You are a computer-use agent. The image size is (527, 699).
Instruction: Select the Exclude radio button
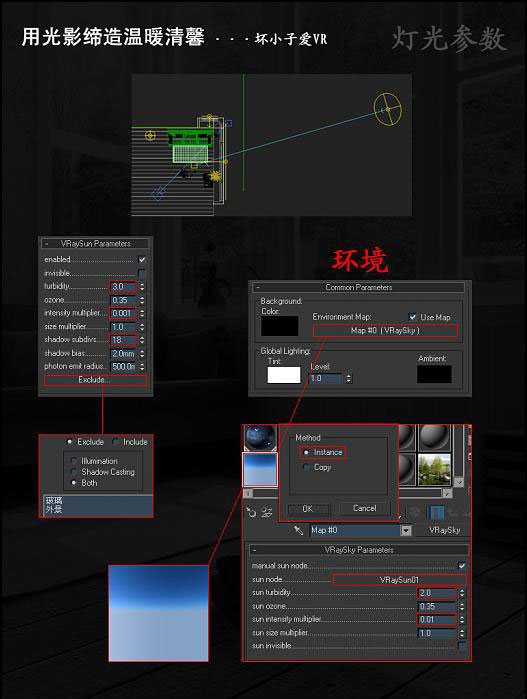[70, 441]
